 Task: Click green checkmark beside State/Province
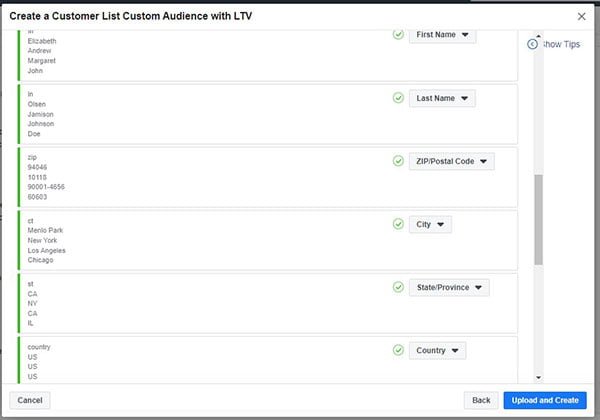point(398,287)
